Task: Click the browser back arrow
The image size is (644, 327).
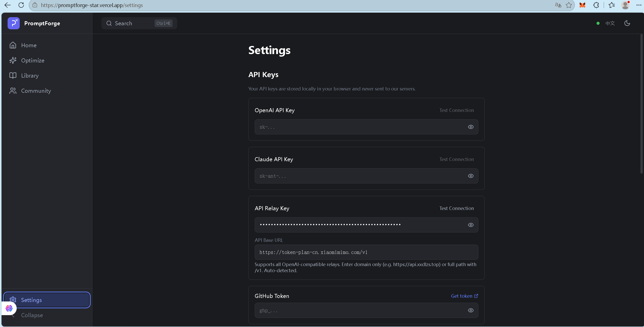Action: pyautogui.click(x=8, y=5)
